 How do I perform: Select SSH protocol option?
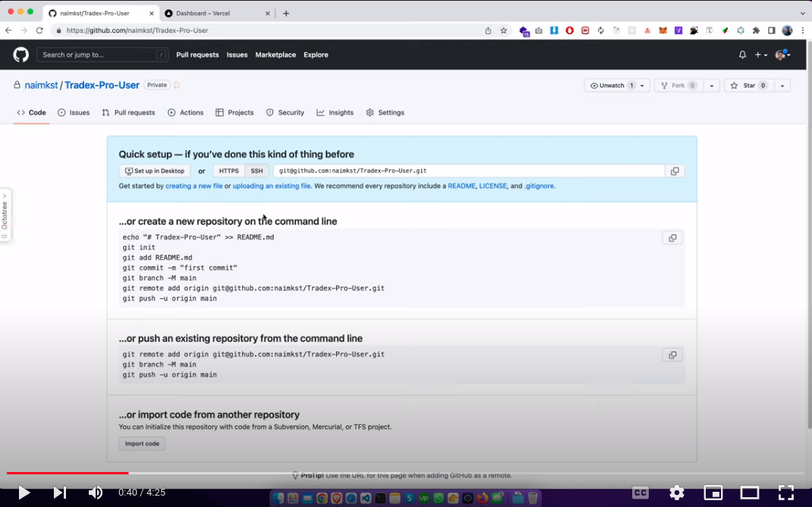257,171
